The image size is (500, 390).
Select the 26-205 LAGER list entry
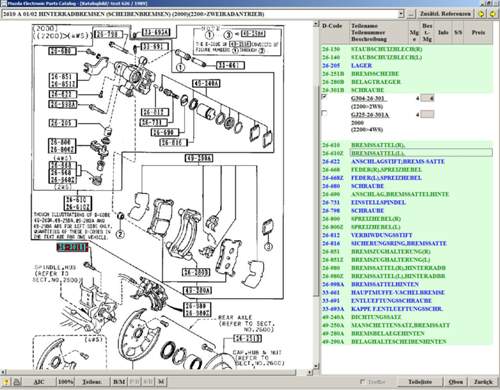point(406,66)
